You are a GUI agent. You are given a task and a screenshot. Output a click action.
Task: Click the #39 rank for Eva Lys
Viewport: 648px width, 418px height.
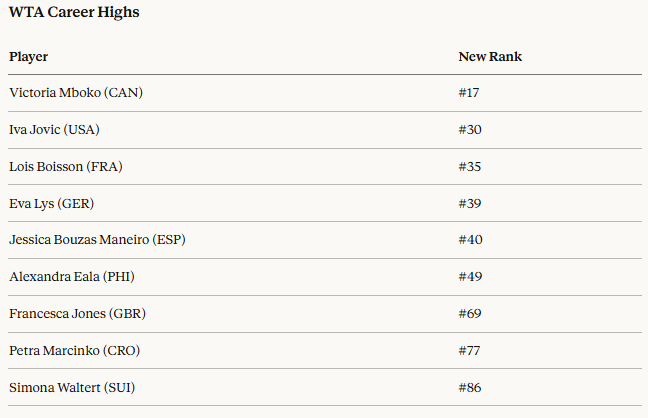(x=470, y=204)
